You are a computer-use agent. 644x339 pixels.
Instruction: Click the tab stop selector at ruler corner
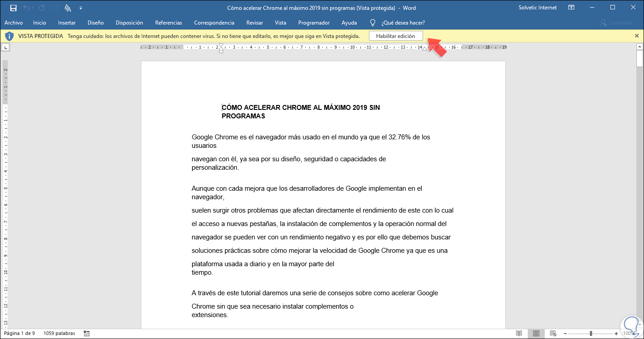pyautogui.click(x=5, y=47)
